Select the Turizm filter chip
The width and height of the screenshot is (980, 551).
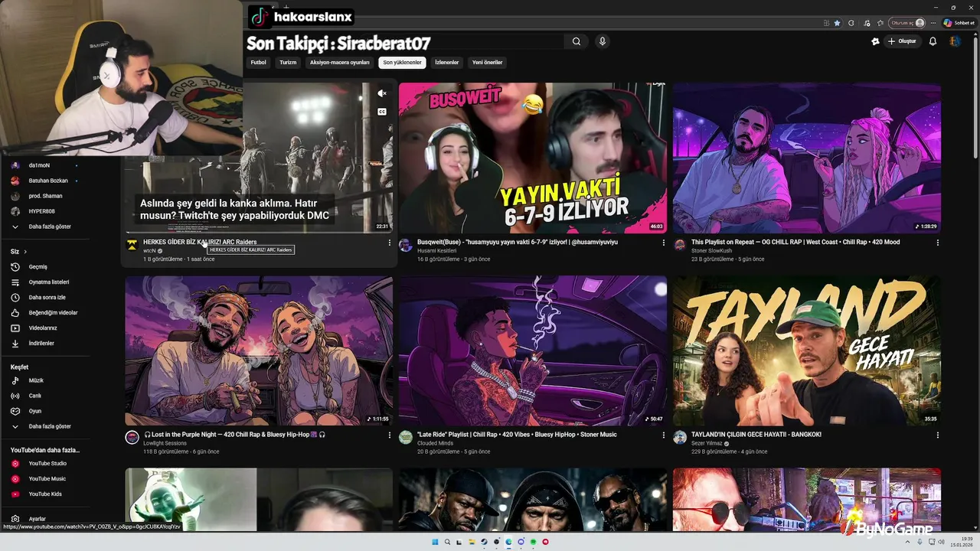(x=288, y=63)
